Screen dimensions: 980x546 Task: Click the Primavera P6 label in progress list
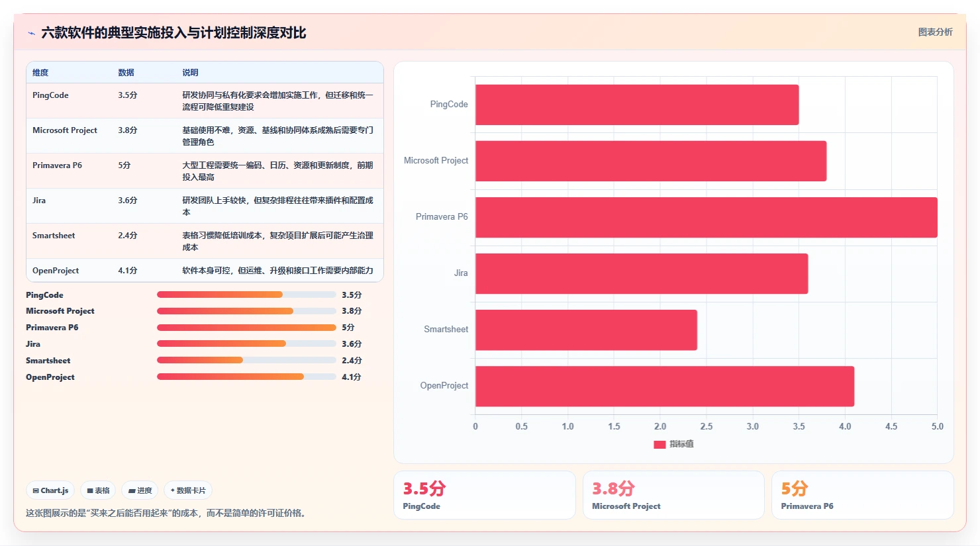52,328
